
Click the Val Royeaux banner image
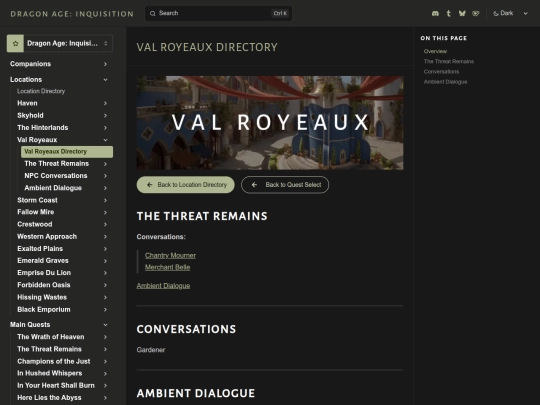270,123
